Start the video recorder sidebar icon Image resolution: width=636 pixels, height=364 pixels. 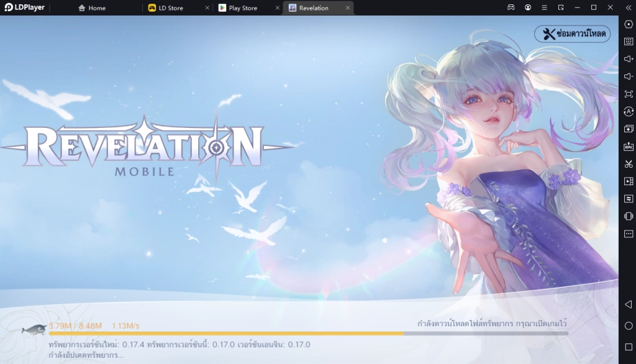tap(629, 181)
